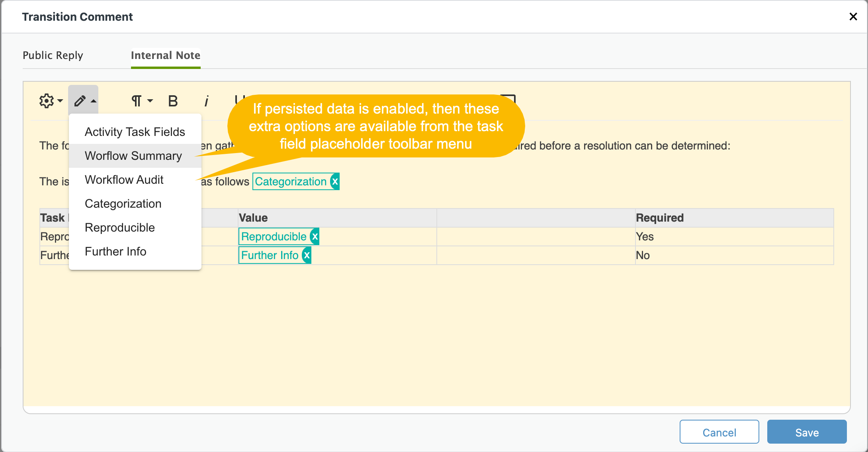Close the Transition Comment dialog
The height and width of the screenshot is (452, 868).
click(x=853, y=16)
